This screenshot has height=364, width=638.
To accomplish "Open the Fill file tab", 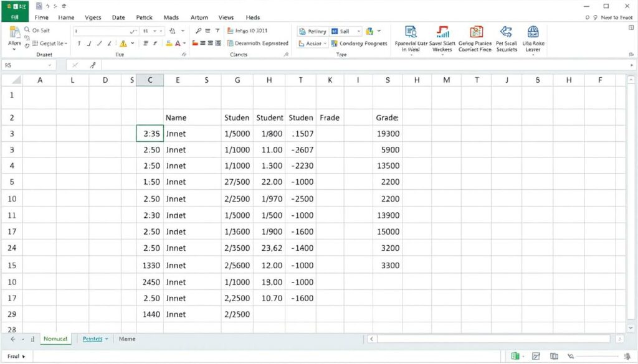I will (x=15, y=17).
